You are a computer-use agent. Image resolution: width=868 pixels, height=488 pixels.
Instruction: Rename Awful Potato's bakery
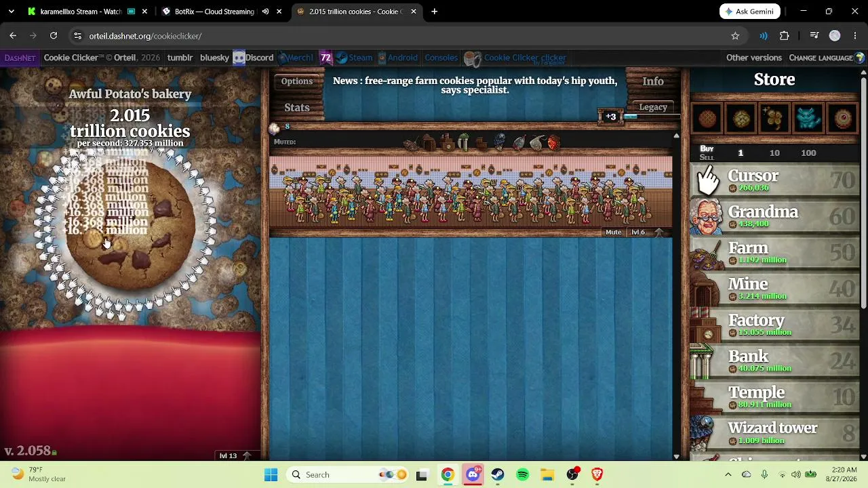(x=130, y=94)
